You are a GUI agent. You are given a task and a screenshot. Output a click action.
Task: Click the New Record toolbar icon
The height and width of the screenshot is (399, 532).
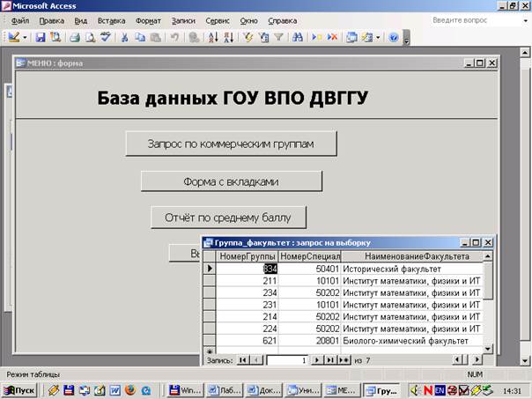click(316, 37)
